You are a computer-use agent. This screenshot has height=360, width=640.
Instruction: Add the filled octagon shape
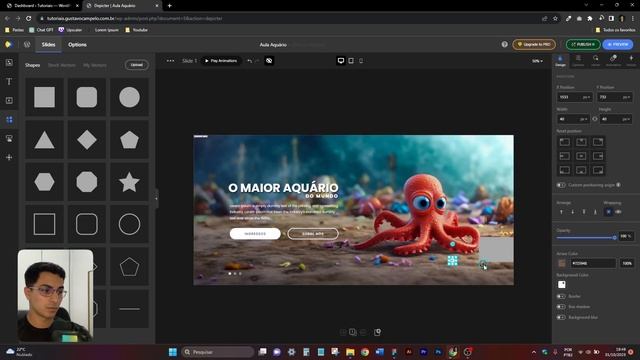click(x=87, y=182)
